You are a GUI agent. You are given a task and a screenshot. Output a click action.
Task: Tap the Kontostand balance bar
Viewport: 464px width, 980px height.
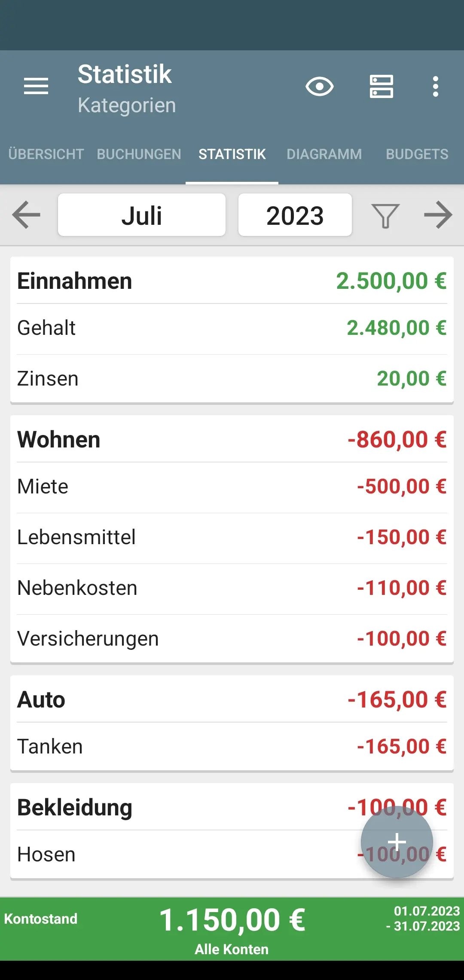[232, 928]
